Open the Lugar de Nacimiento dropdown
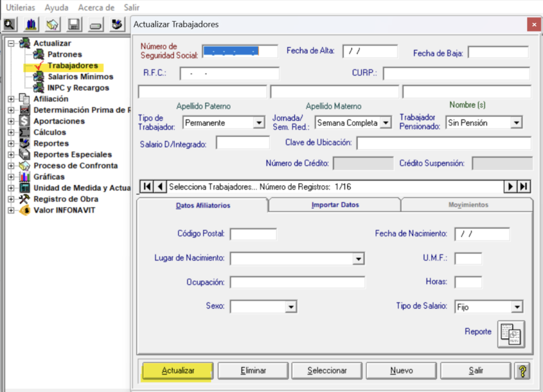543x392 pixels. 358,259
